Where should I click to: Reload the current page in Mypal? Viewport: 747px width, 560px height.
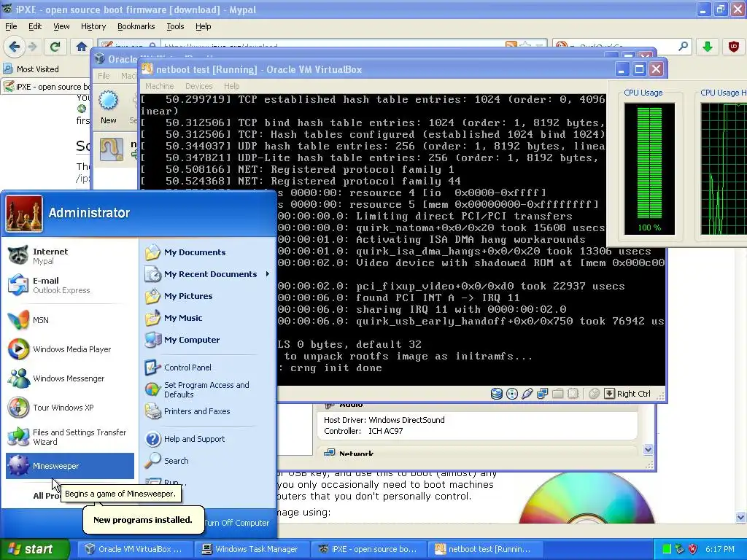point(55,47)
